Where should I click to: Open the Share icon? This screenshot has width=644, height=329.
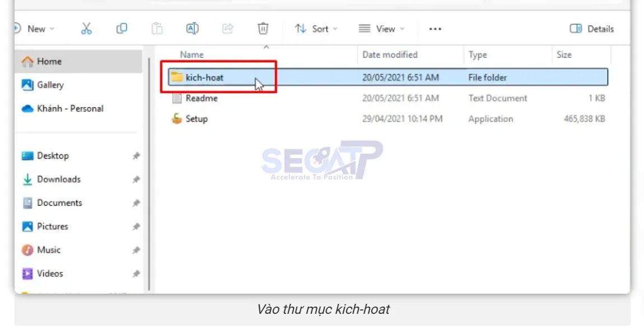pyautogui.click(x=227, y=29)
